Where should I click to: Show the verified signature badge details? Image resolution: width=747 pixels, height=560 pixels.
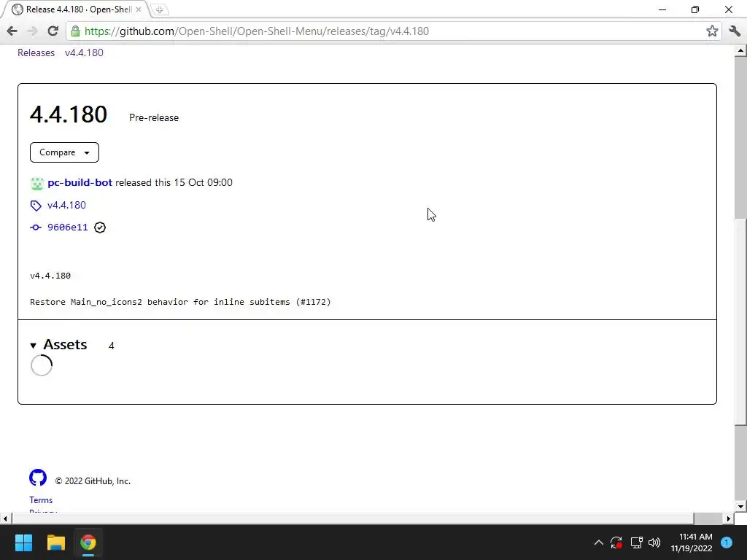[100, 227]
